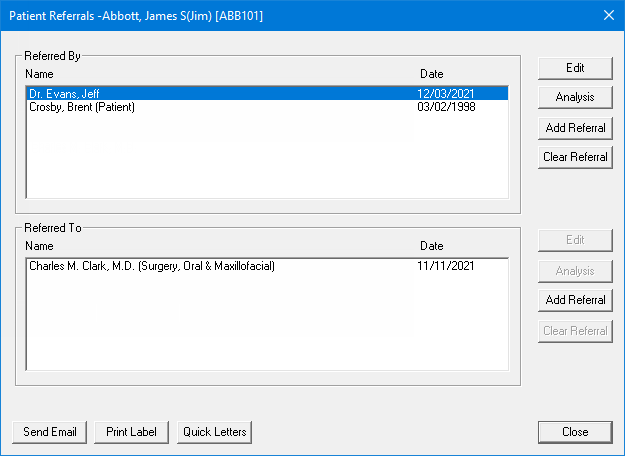Click the Name header in Referred To
Screen dimensions: 625x456
tap(39, 246)
